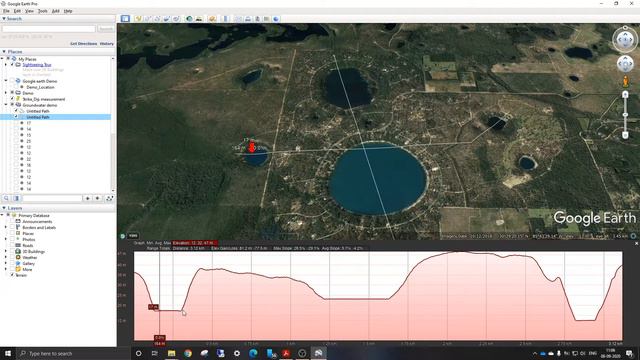
Task: Enable the 3D Buildings layer checkbox
Action: click(12, 251)
